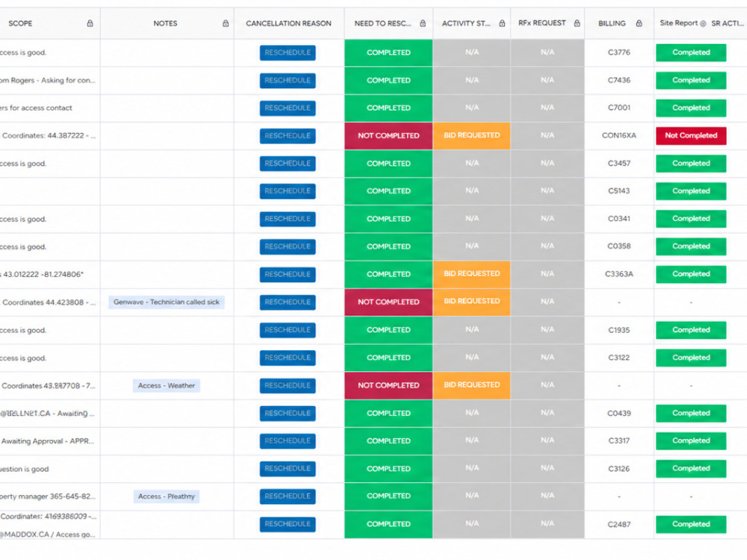
Task: Click the lock icon next to RFx REQUEST
Action: coord(577,23)
